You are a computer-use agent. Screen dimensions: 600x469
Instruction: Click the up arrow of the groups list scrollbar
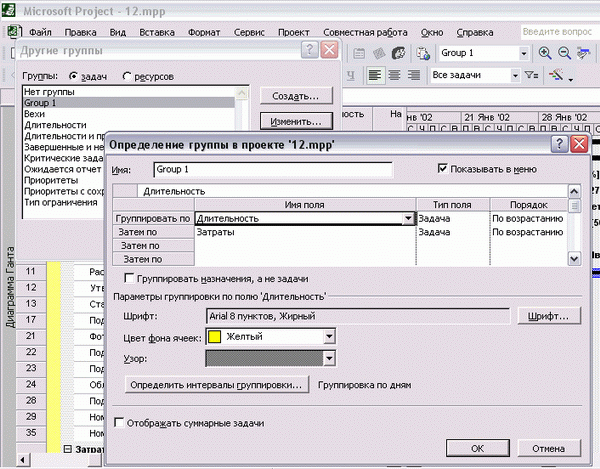[x=242, y=93]
